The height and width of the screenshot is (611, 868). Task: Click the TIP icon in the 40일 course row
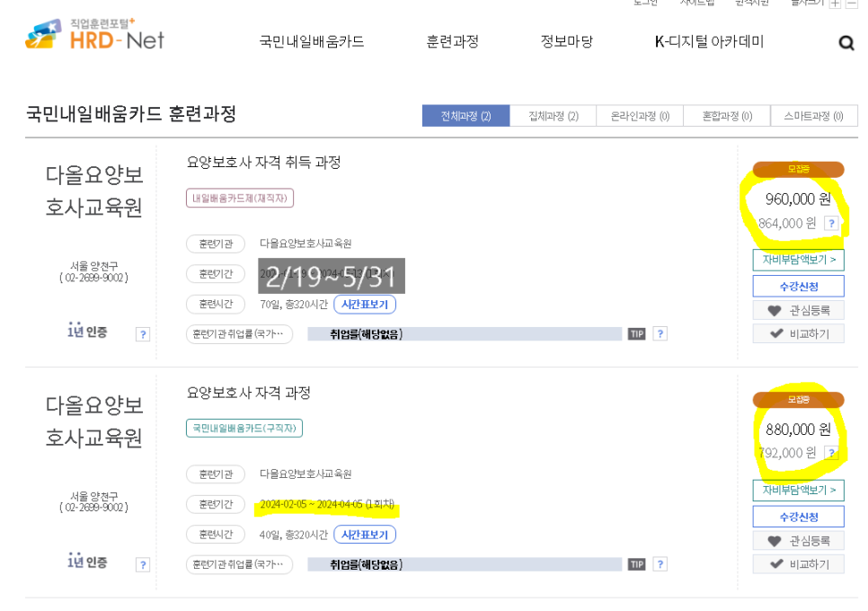click(636, 564)
